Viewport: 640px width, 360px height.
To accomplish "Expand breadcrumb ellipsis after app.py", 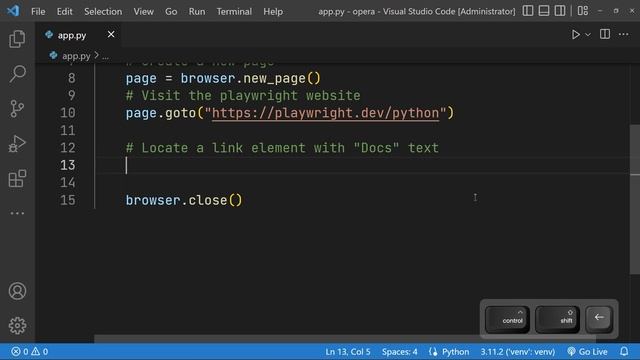I will click(105, 56).
